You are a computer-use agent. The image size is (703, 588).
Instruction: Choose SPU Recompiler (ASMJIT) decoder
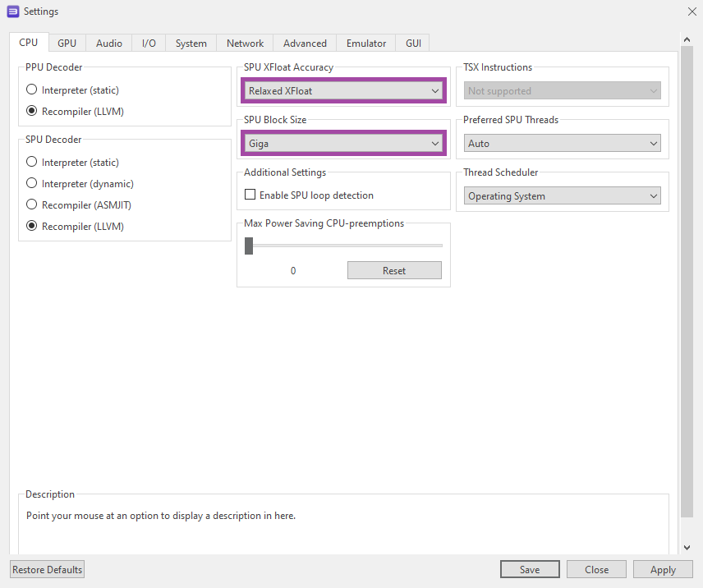32,204
